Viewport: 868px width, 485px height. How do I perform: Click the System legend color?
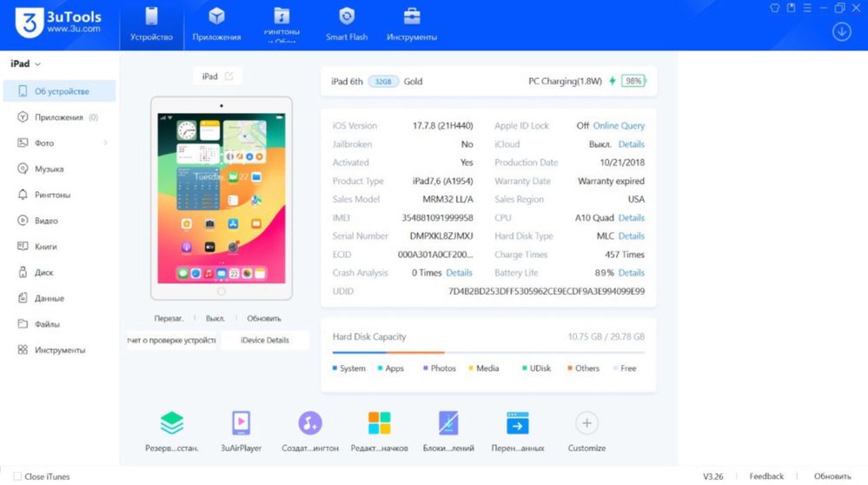[335, 369]
